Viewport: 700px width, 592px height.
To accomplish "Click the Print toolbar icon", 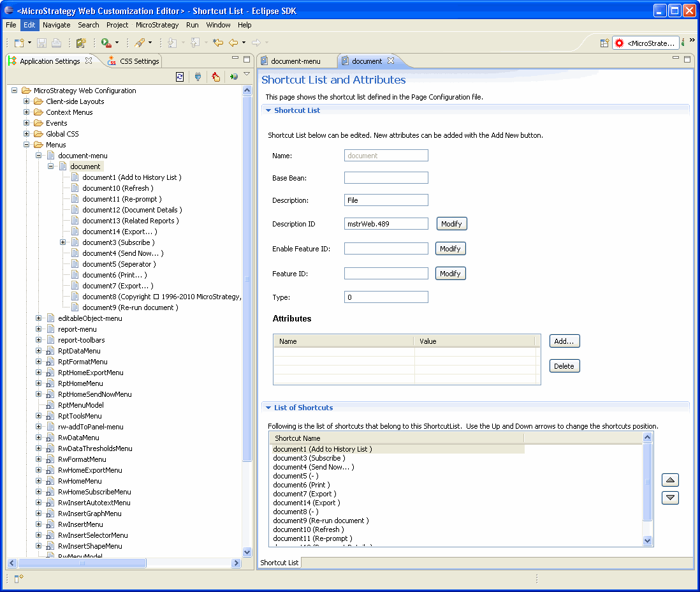I will tap(56, 43).
